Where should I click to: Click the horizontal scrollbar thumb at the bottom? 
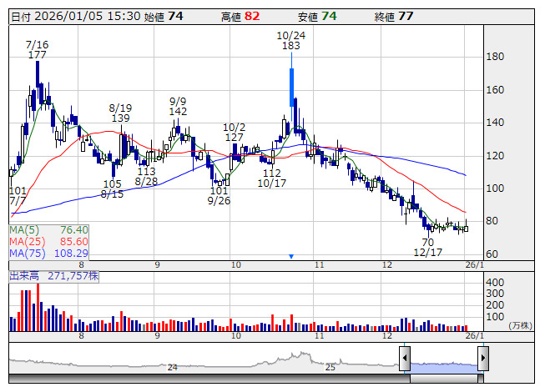click(x=444, y=379)
